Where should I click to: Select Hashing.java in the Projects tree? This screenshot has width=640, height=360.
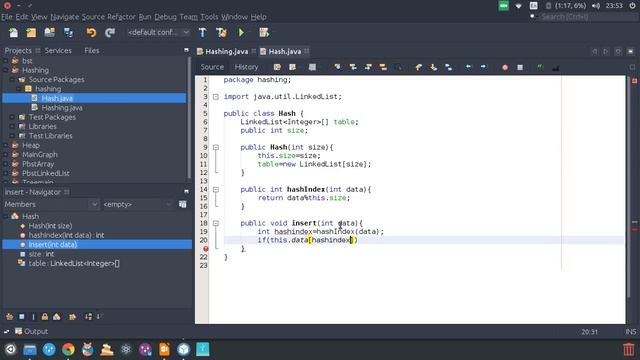62,108
